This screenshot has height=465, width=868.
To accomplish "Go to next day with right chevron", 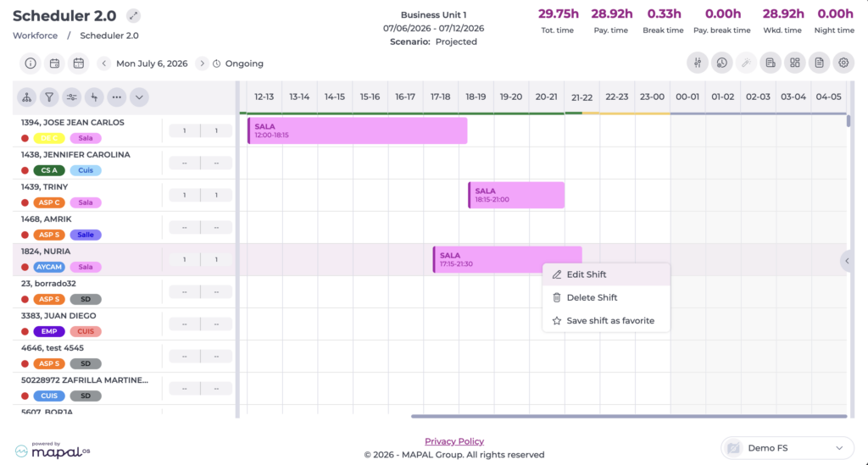I will 202,64.
